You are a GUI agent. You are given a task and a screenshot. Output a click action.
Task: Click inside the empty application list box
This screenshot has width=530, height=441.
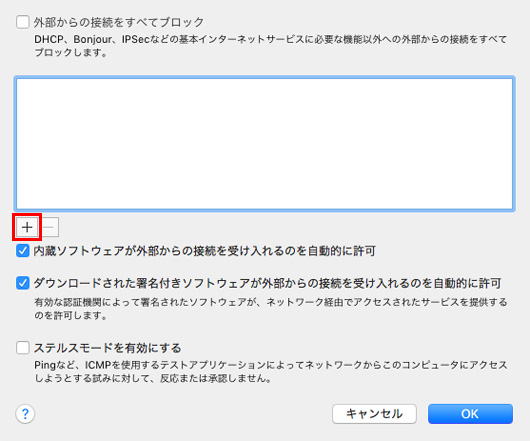tap(264, 144)
